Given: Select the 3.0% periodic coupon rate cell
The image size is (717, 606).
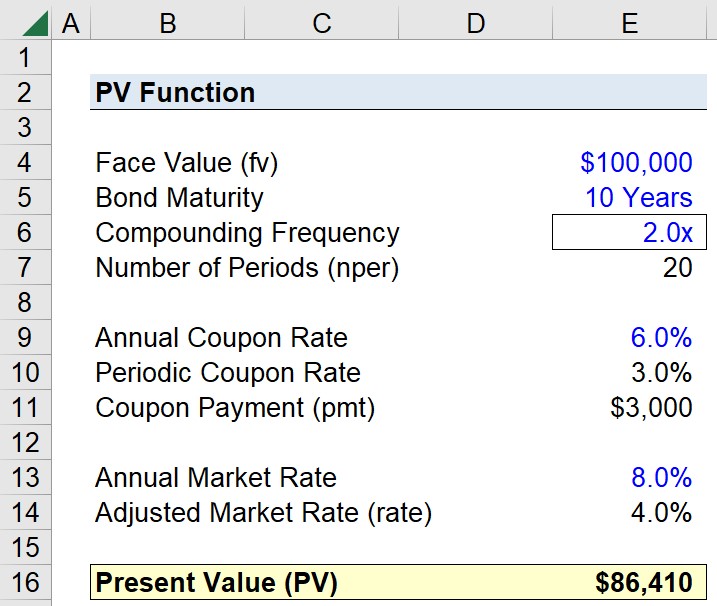Looking at the screenshot, I should click(630, 372).
